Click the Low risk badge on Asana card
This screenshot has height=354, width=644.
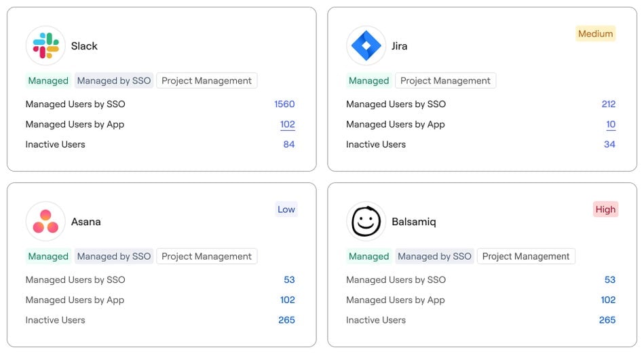coord(286,210)
